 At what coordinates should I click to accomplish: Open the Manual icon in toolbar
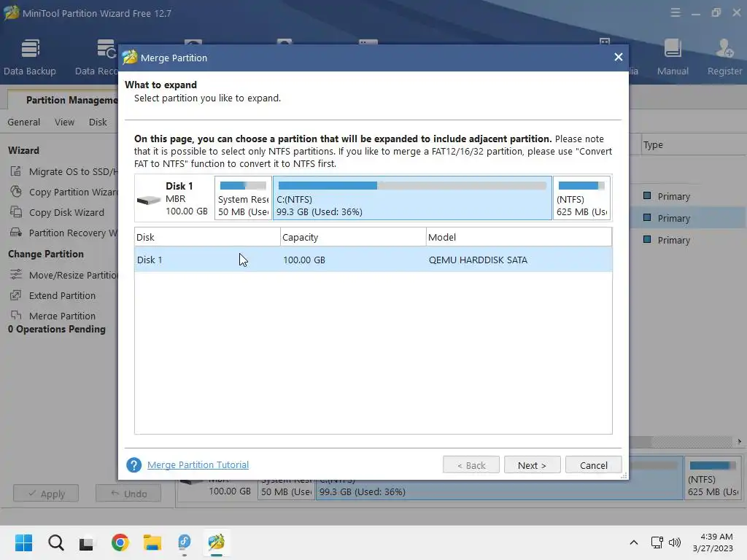tap(673, 57)
